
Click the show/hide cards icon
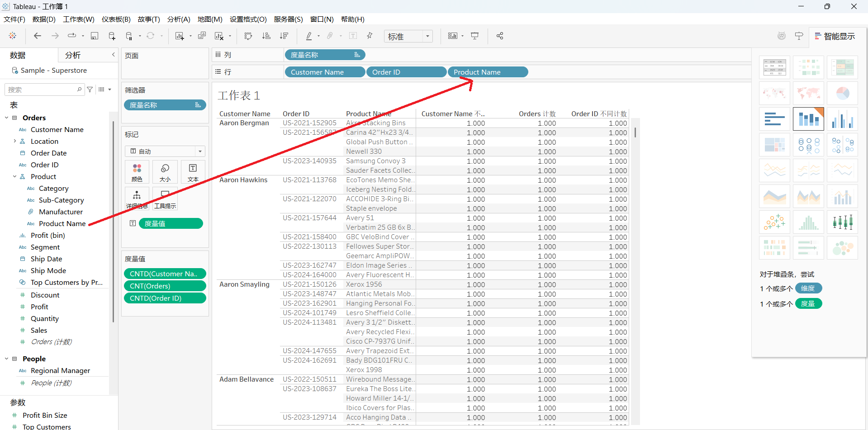452,36
